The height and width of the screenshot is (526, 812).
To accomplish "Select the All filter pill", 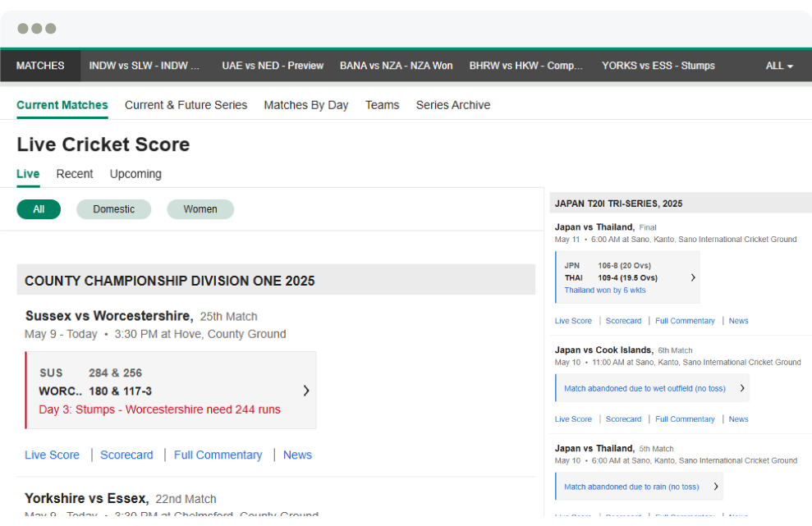I will pos(39,209).
